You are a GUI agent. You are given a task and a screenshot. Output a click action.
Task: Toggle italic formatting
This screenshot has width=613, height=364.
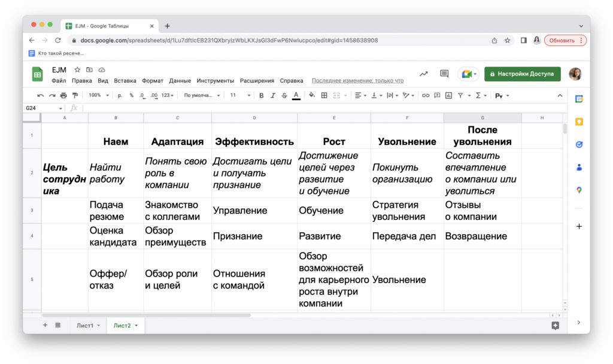click(x=273, y=95)
